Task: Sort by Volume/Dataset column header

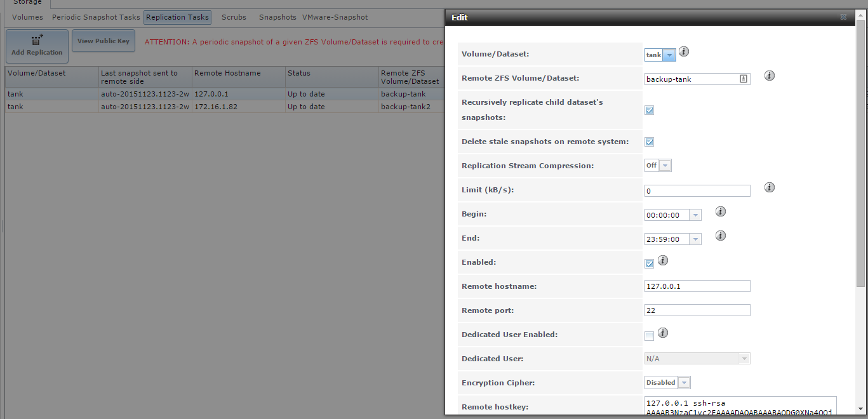Action: point(52,77)
